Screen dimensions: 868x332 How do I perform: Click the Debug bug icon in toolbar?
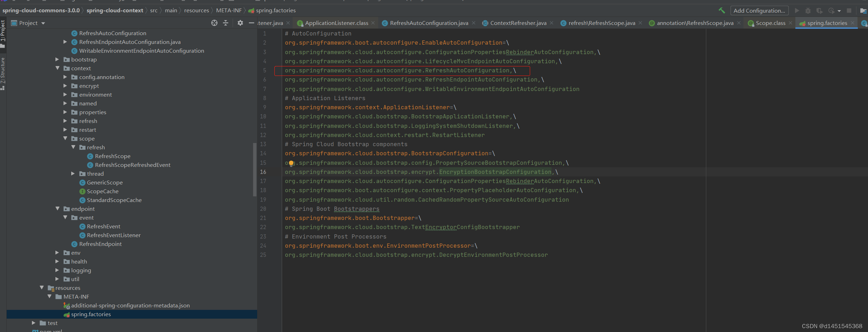tap(808, 11)
